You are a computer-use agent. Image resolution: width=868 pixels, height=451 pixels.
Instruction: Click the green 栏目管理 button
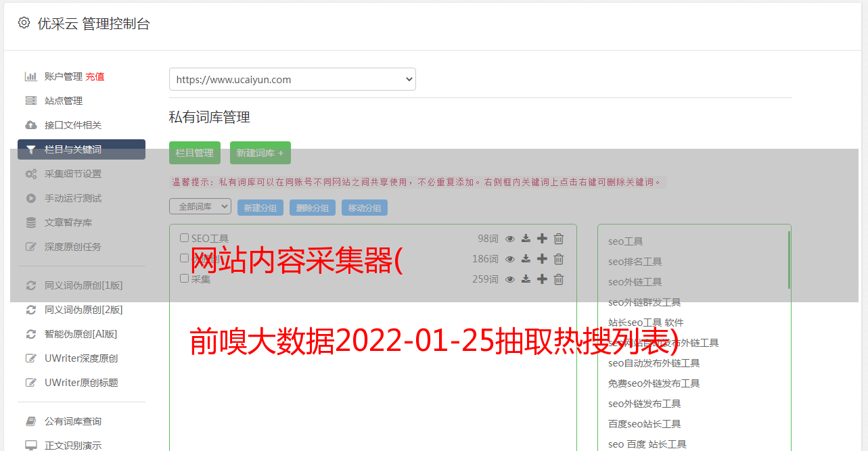tap(195, 153)
